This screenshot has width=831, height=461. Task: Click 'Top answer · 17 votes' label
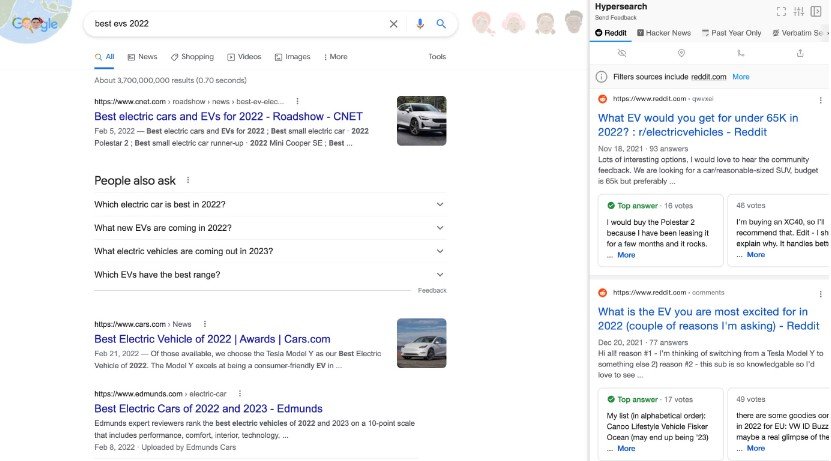[650, 400]
